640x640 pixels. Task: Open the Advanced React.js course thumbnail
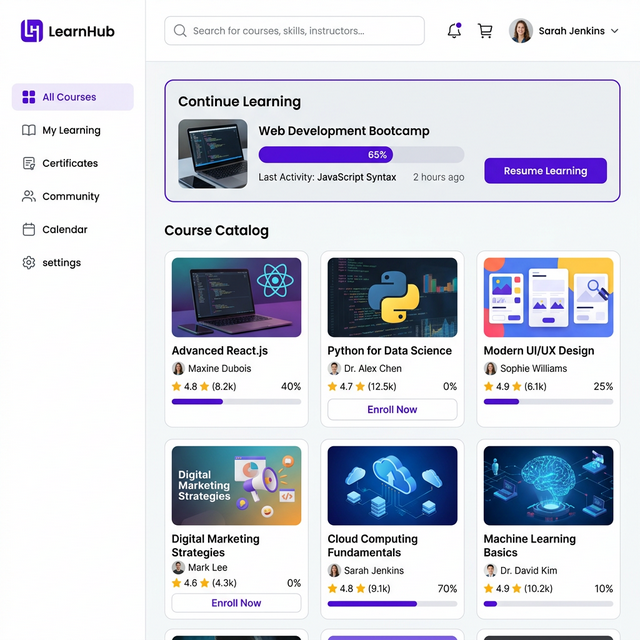(236, 297)
